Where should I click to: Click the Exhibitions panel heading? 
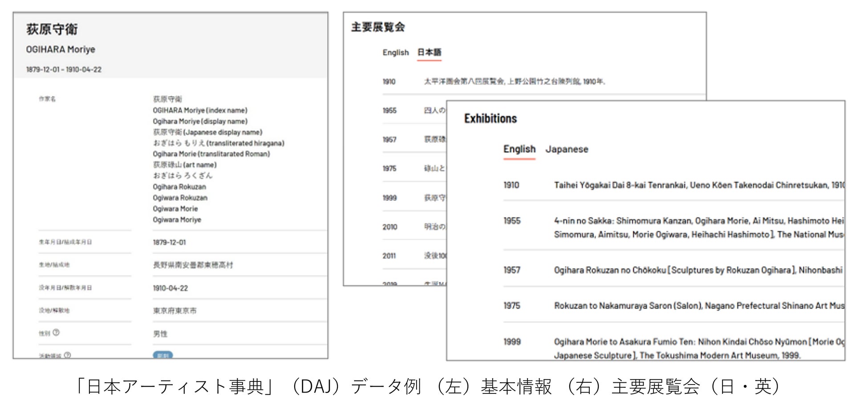[491, 118]
